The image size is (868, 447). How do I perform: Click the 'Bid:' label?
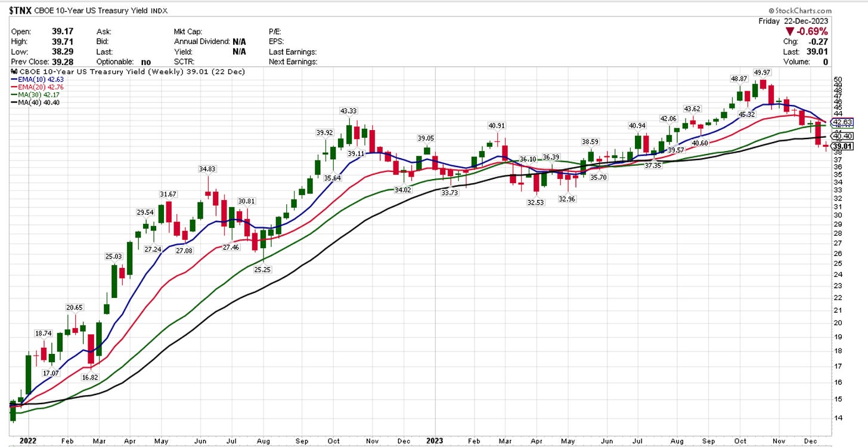click(x=103, y=41)
